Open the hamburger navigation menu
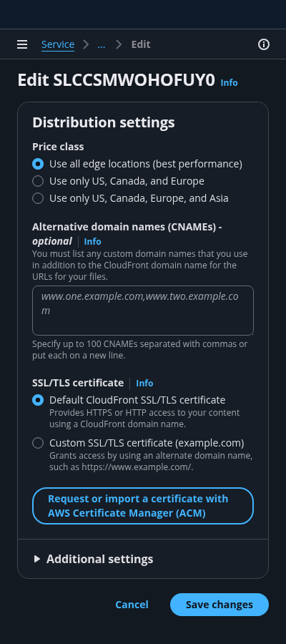Viewport: 286px width, 644px height. 22,44
